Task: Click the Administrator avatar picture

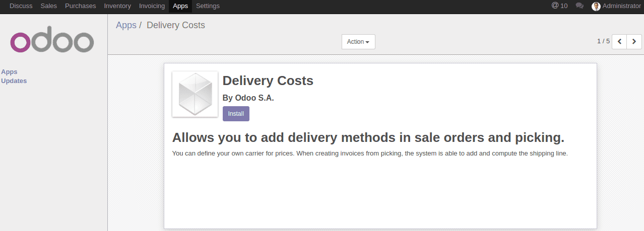Action: pos(596,7)
